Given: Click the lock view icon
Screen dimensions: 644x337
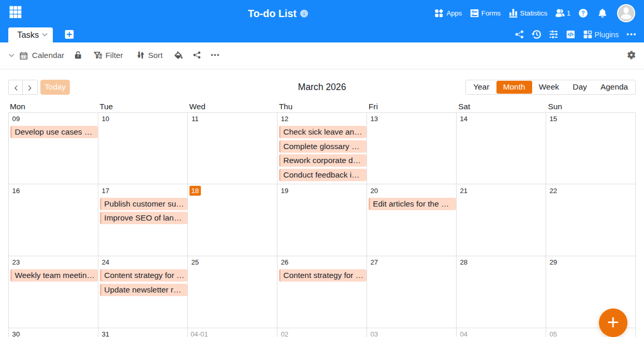Looking at the screenshot, I should point(78,55).
